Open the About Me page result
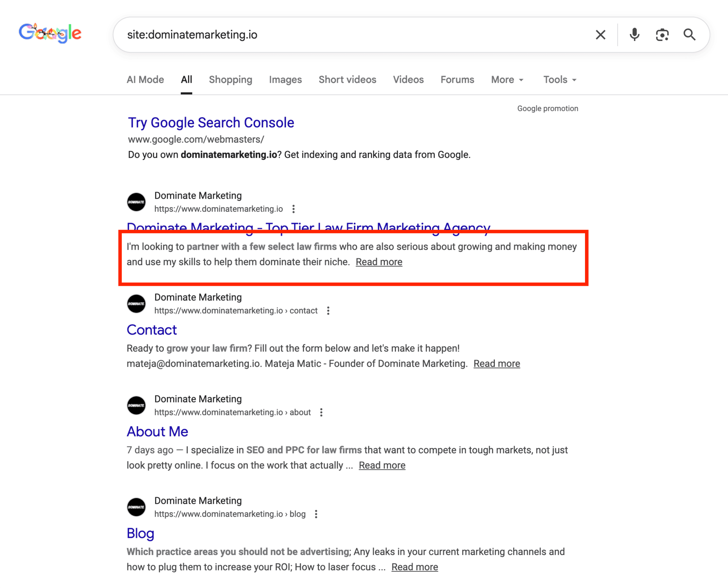The image size is (728, 588). (x=157, y=431)
